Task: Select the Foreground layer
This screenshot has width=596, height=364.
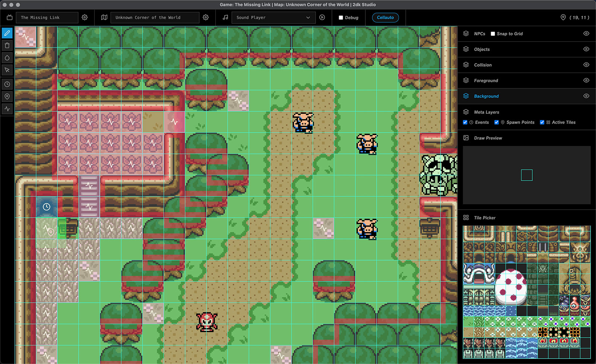Action: click(x=486, y=80)
